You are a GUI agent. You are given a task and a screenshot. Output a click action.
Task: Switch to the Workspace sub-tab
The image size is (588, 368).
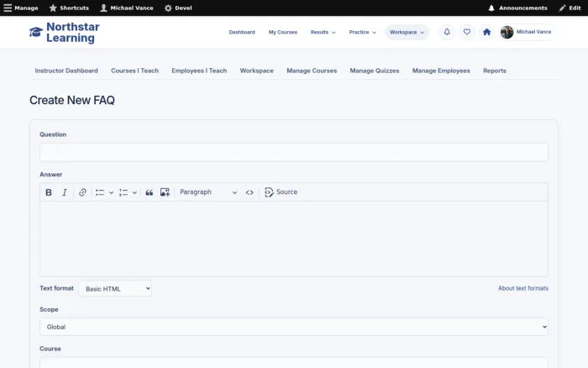256,71
